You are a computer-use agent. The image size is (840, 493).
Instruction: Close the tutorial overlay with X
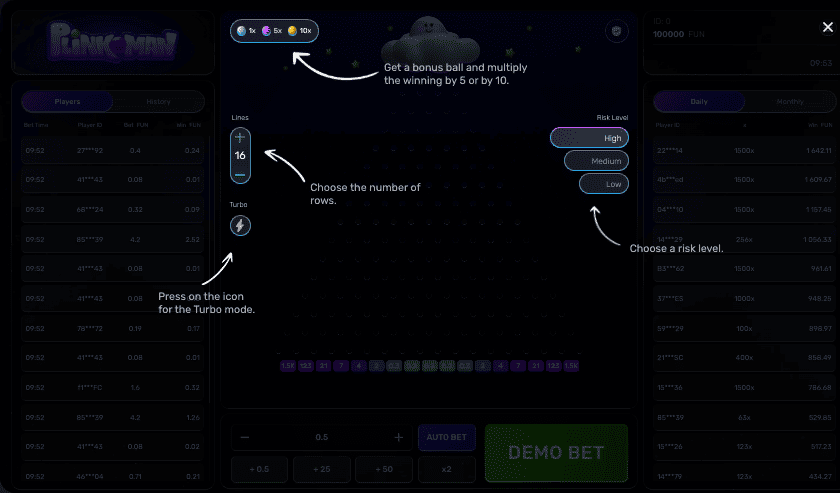coord(814,27)
